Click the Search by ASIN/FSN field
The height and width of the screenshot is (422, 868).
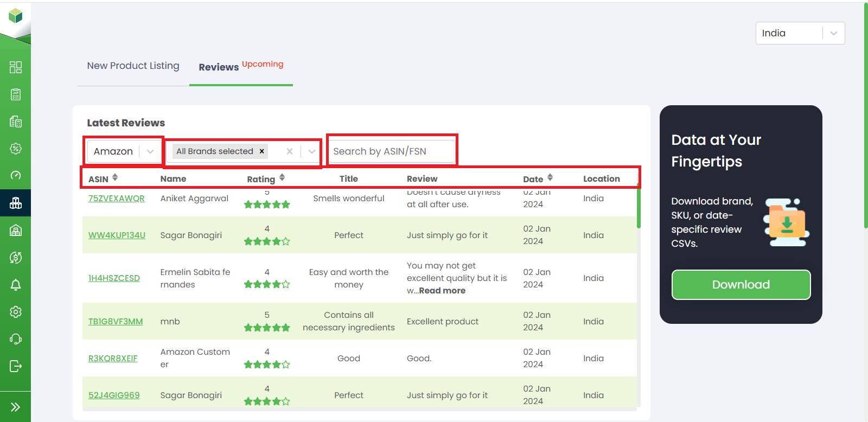pyautogui.click(x=391, y=151)
